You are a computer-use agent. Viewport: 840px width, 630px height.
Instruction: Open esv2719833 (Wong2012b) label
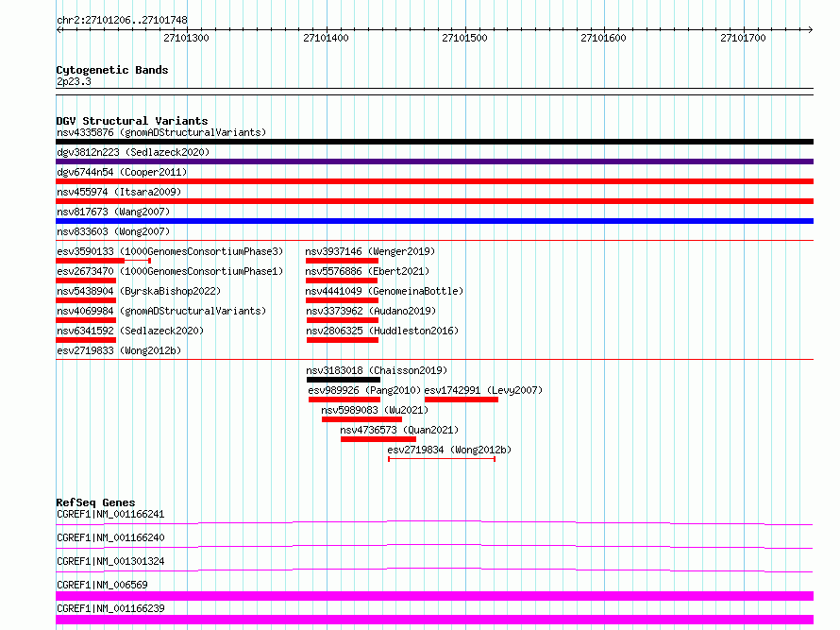coord(119,350)
